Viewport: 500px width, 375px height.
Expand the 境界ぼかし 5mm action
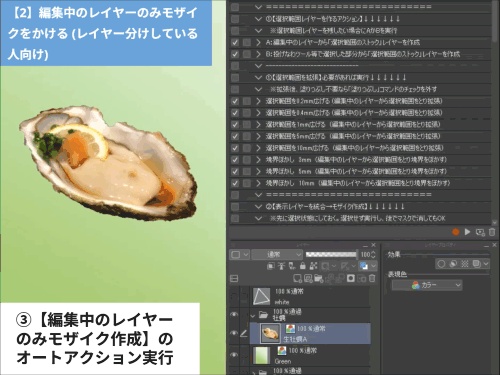pyautogui.click(x=258, y=171)
